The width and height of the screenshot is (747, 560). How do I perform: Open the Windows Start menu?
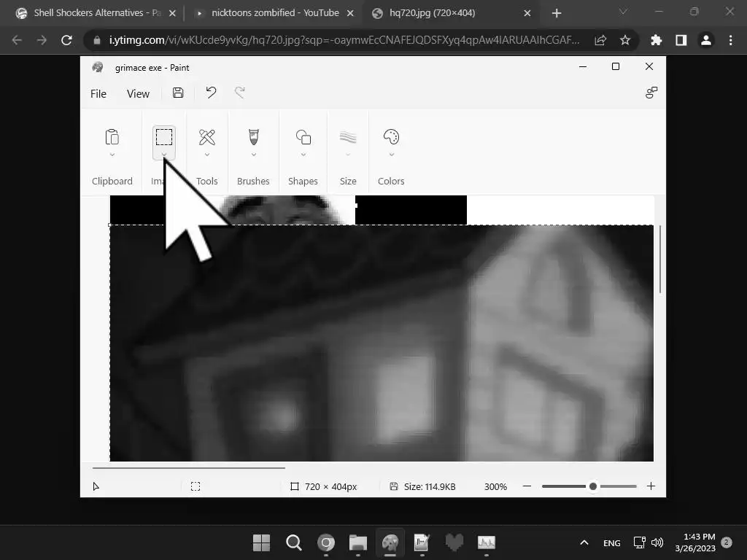(261, 542)
